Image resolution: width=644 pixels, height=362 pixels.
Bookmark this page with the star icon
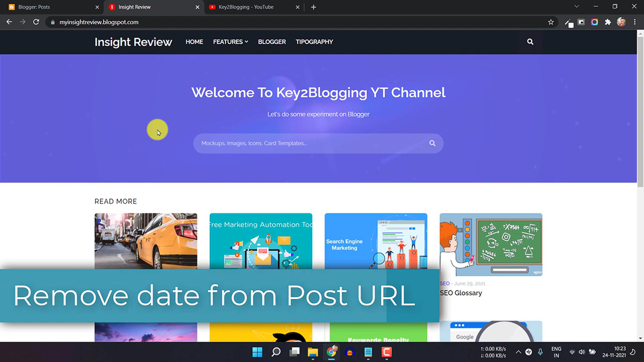(x=551, y=22)
